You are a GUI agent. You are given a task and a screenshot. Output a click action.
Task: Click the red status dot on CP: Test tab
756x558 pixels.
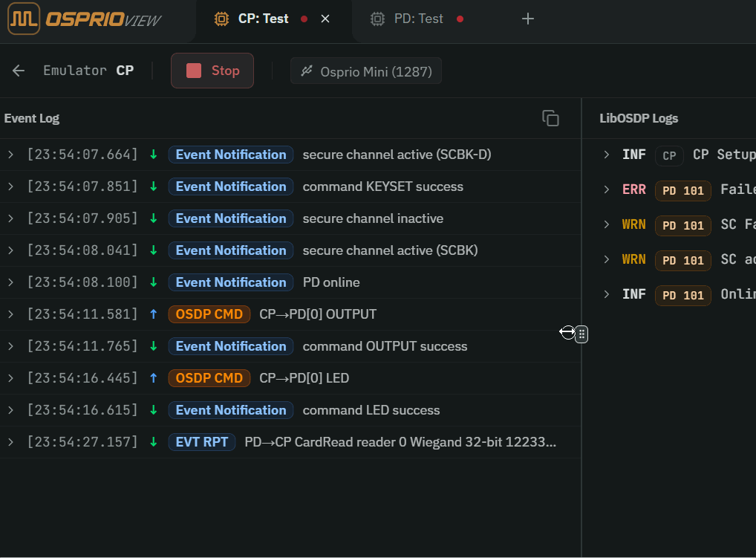pyautogui.click(x=304, y=19)
